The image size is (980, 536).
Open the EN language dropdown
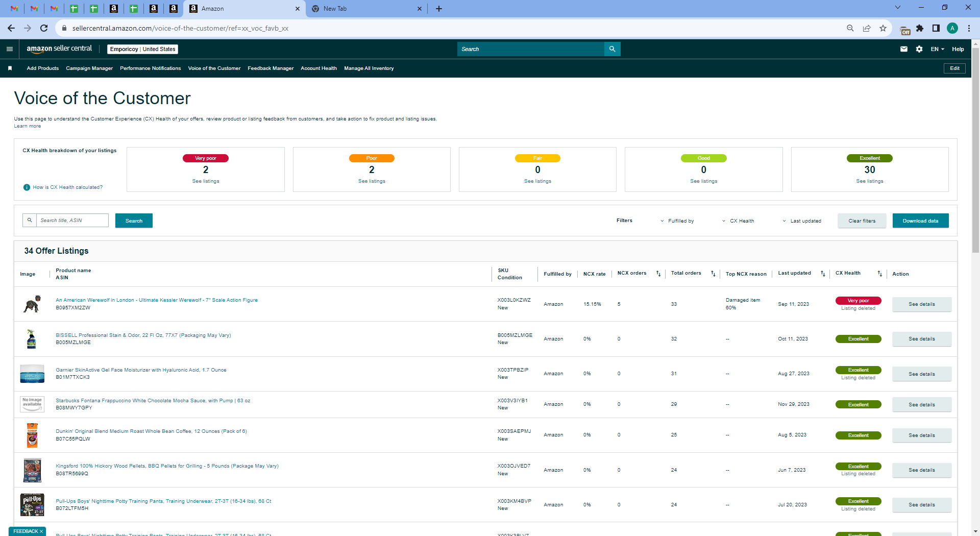tap(937, 49)
